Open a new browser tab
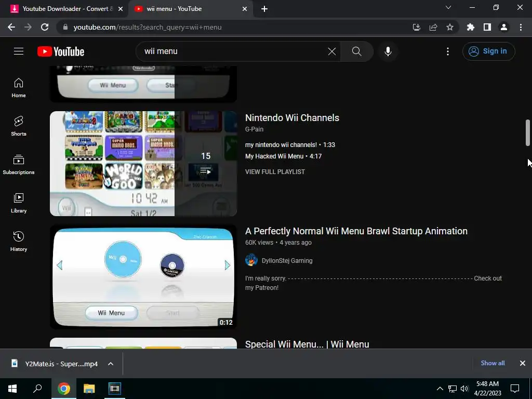 [x=264, y=9]
